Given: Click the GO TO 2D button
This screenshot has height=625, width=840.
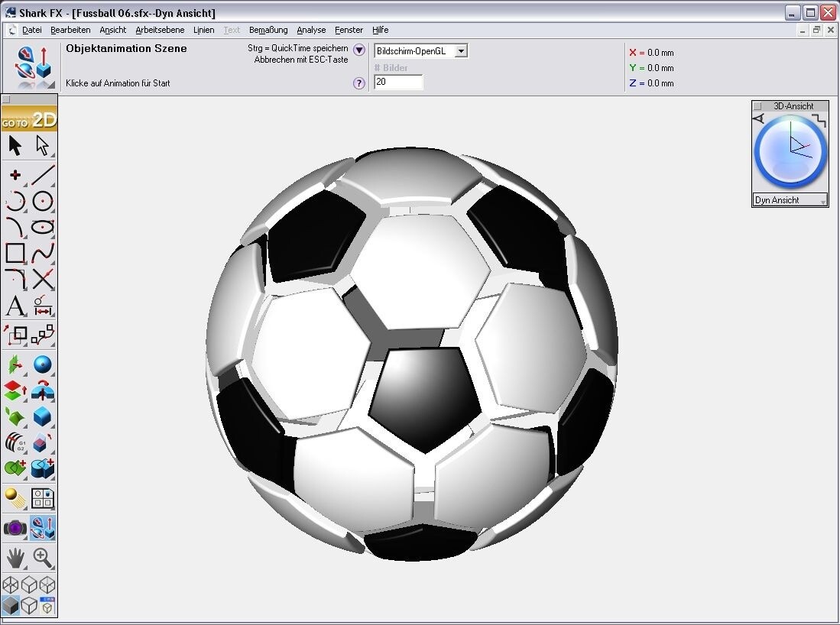Looking at the screenshot, I should 29,120.
